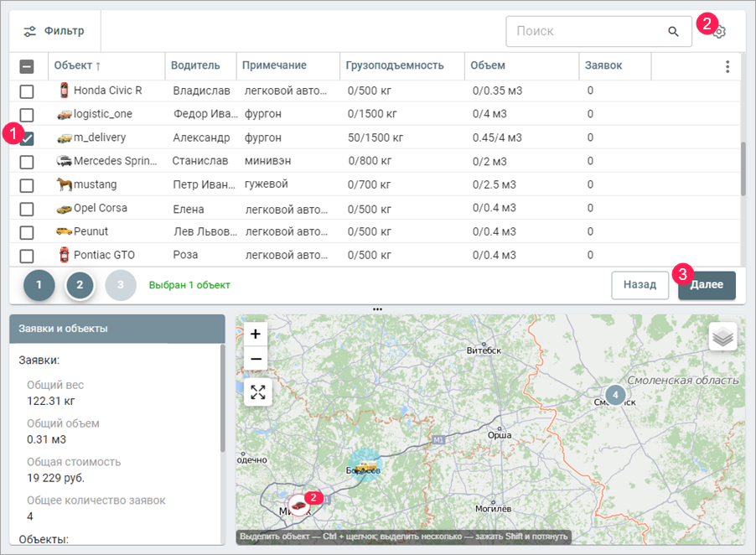
Task: Click the red car marker near Minsk
Action: [298, 504]
